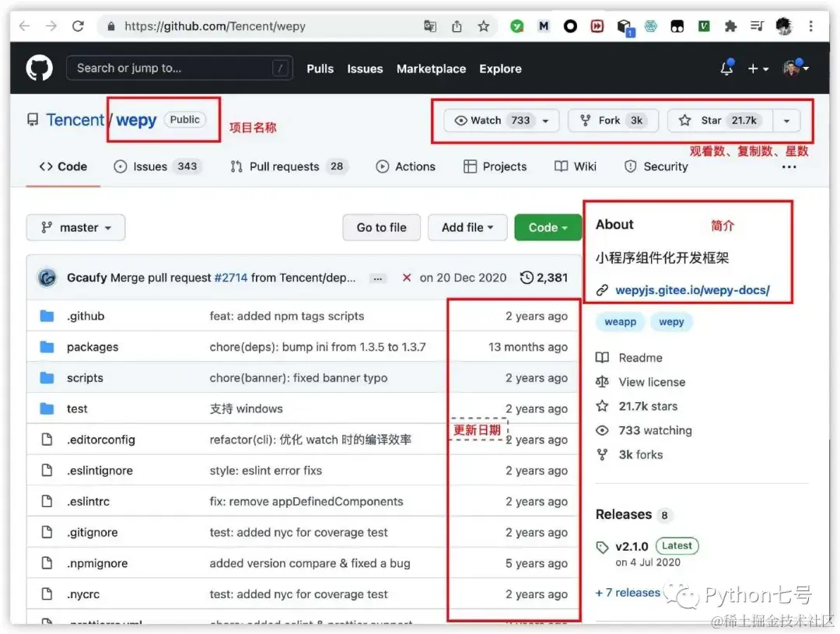Click Gcaufy's commit avatar
This screenshot has height=634, width=840.
click(x=47, y=278)
